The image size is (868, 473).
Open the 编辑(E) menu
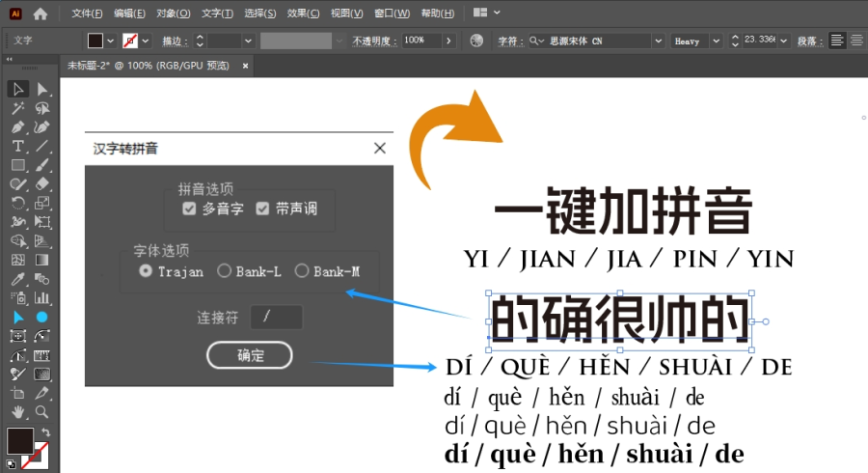pyautogui.click(x=129, y=14)
